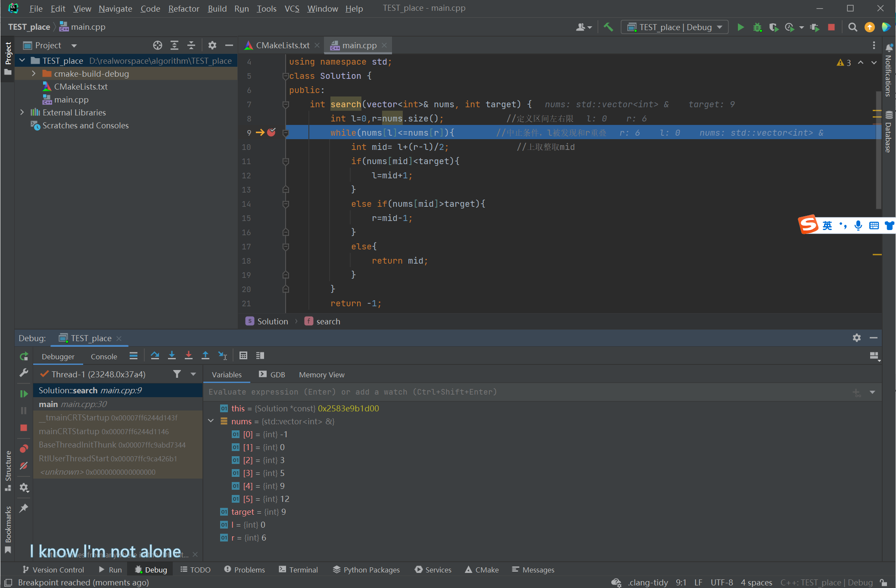896x588 pixels.
Task: Click Step Out debug icon
Action: coord(205,355)
